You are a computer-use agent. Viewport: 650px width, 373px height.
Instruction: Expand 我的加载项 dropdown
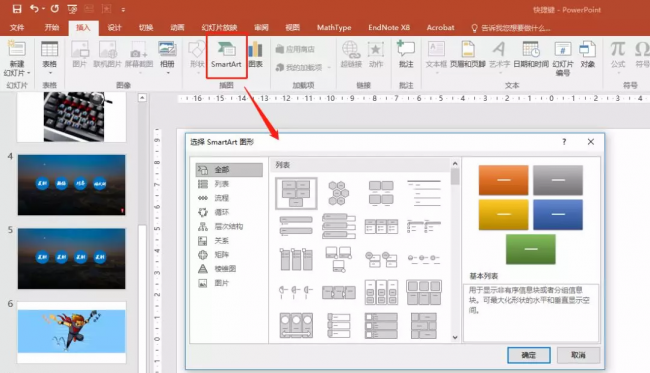330,67
